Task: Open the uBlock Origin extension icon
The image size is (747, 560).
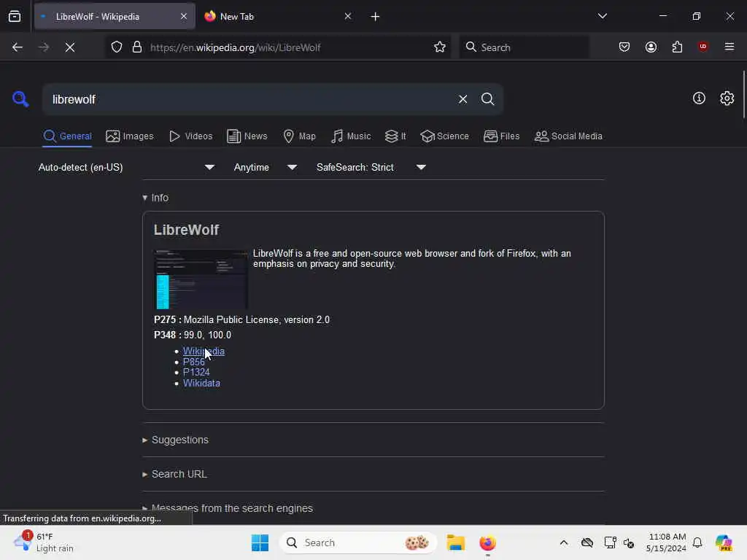Action: (703, 47)
